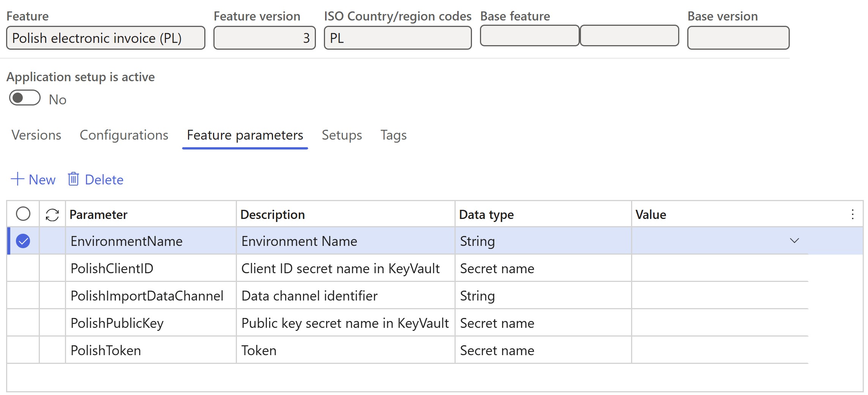Click the Feature version field

click(x=264, y=38)
